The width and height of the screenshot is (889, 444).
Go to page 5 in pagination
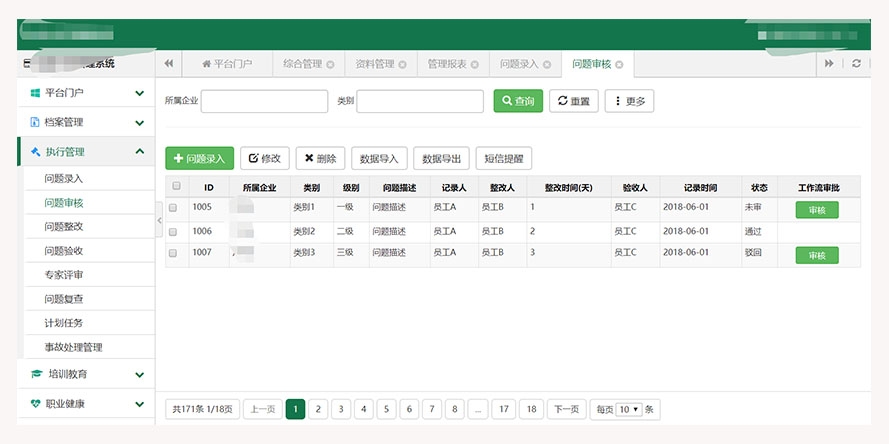[386, 409]
